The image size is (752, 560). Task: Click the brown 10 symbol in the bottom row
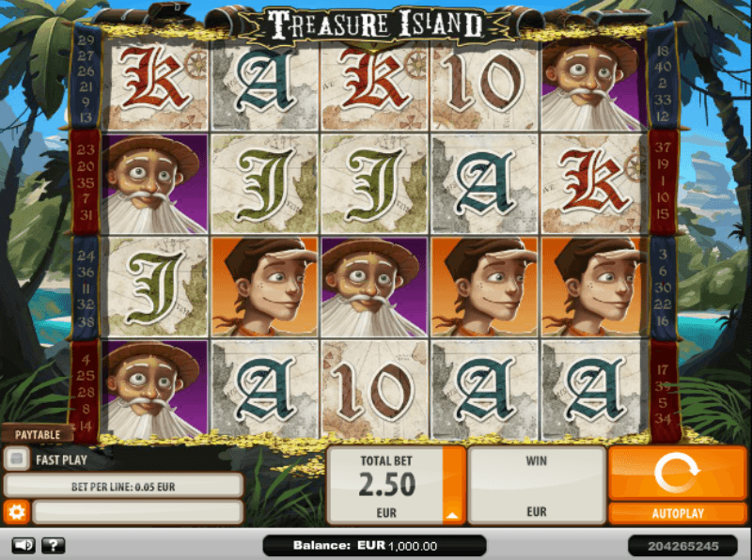click(x=374, y=389)
